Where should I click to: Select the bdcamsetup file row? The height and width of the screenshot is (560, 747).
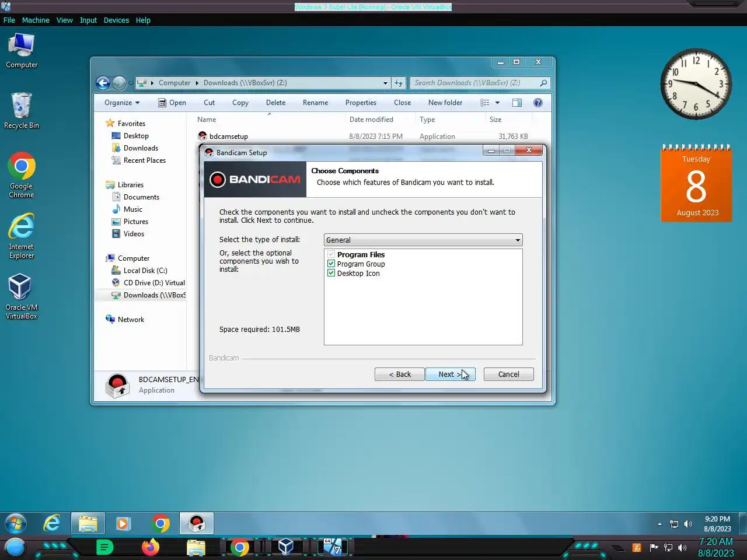[365, 136]
